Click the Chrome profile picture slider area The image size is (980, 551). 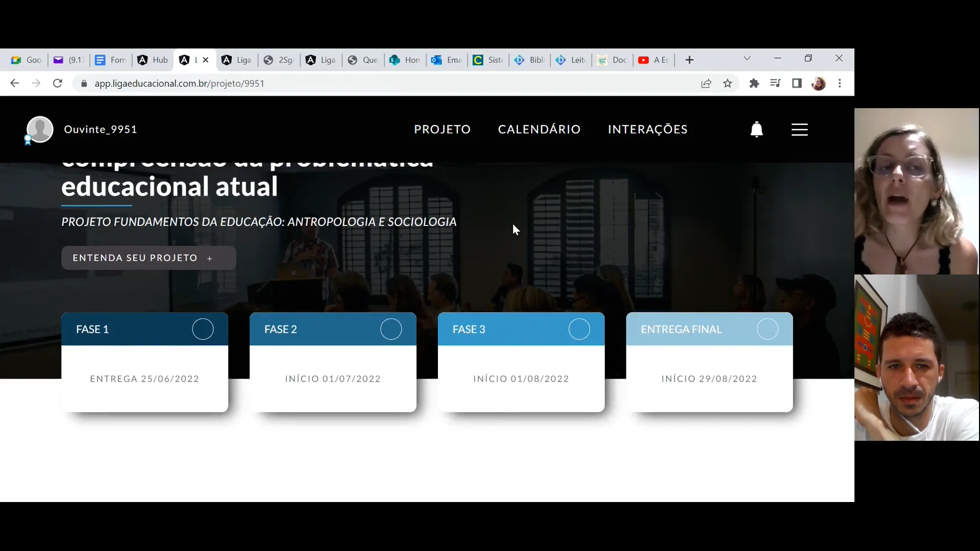(819, 83)
